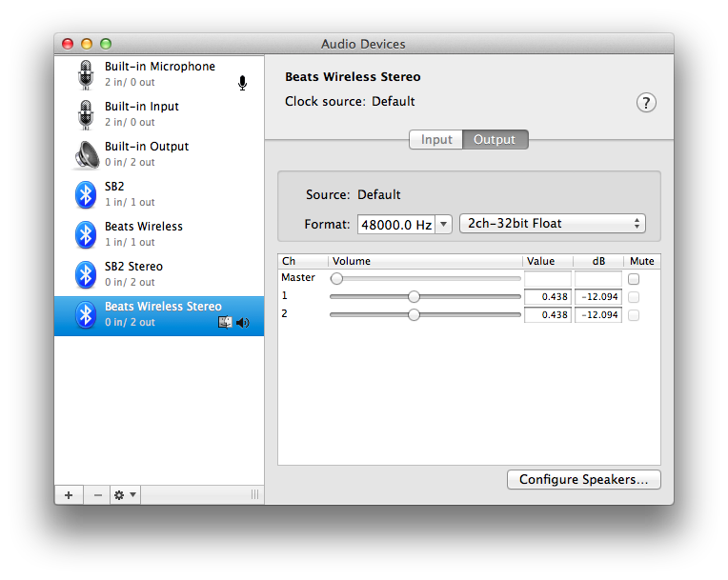Click channel 2 value field 0.438

pyautogui.click(x=547, y=315)
